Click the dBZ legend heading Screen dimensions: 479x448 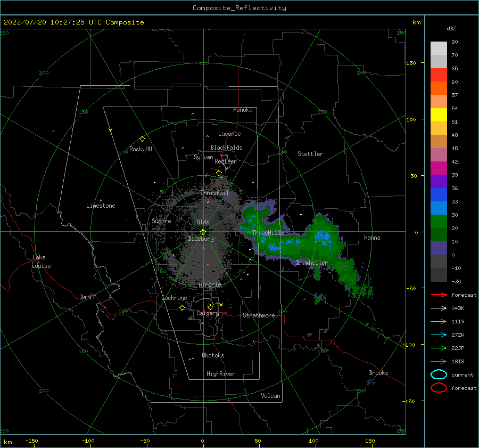point(451,28)
